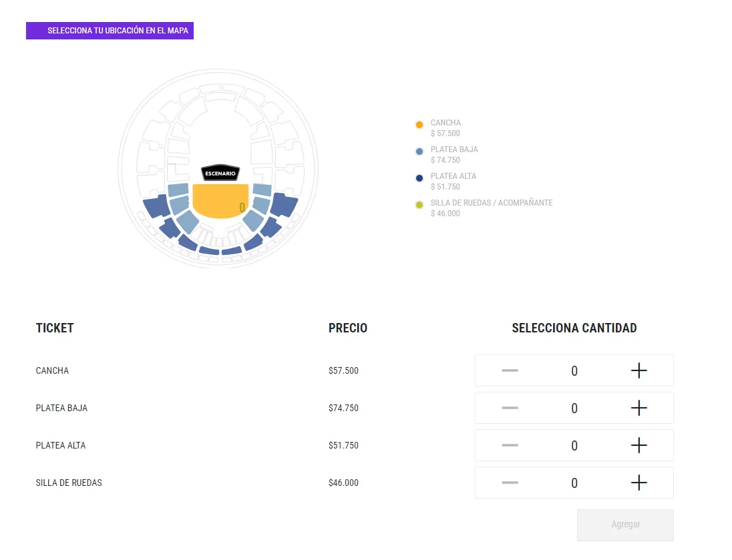This screenshot has height=560, width=732.
Task: Click the 'Selecciona tu ubicación en el mapa' banner
Action: click(x=110, y=31)
